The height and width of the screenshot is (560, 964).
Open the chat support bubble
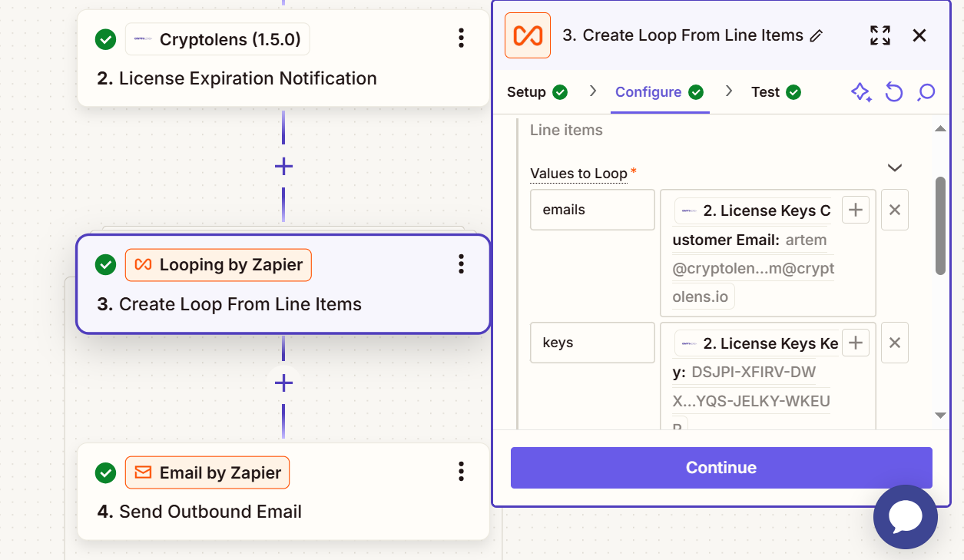(x=906, y=517)
